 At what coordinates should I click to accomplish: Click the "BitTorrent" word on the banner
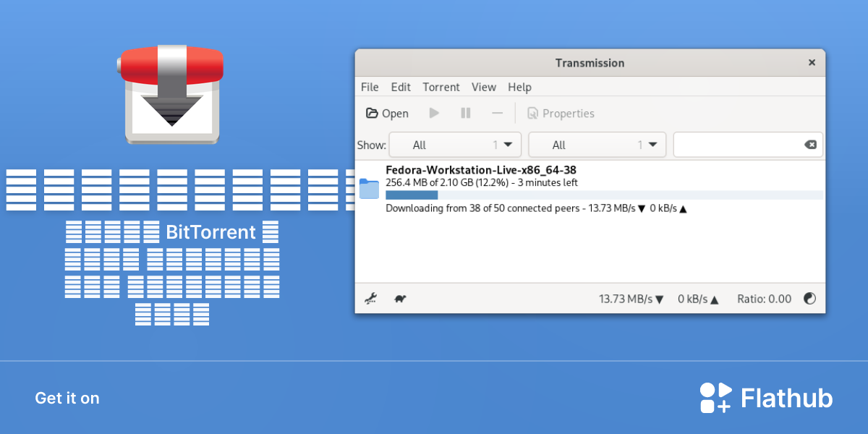coord(211,232)
